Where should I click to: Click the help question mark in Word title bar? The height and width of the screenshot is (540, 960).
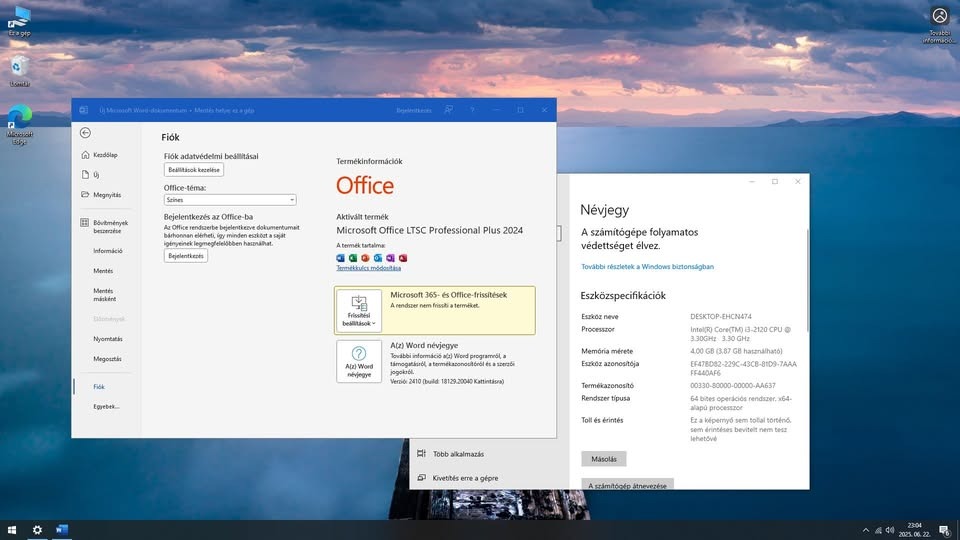click(x=472, y=110)
